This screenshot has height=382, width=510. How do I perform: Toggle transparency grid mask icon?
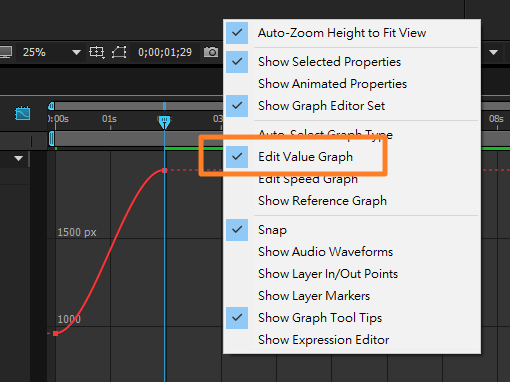(119, 52)
